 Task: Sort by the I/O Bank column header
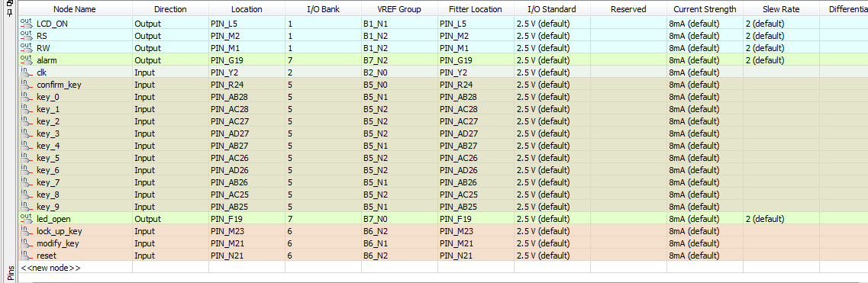click(323, 9)
